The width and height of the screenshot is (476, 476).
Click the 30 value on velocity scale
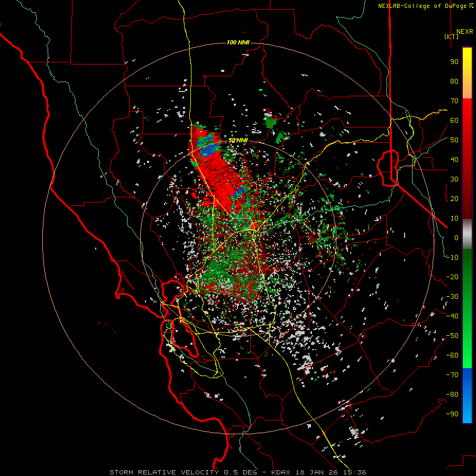pyautogui.click(x=454, y=179)
